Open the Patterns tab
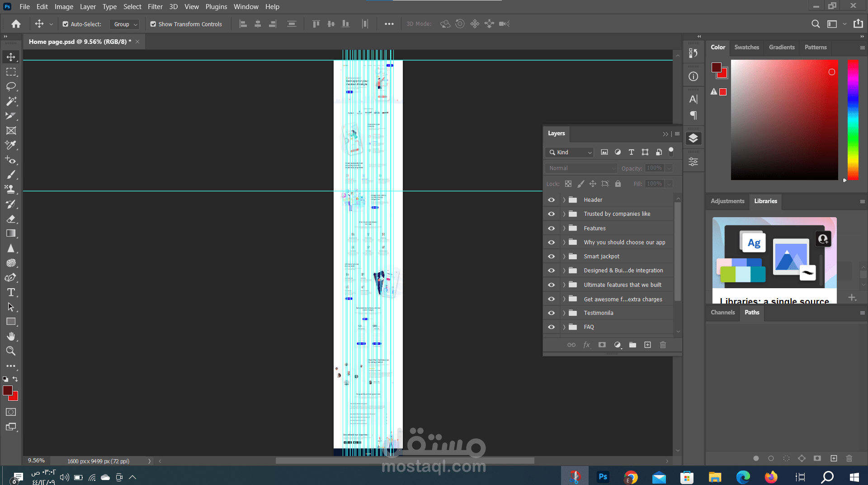 click(x=816, y=47)
